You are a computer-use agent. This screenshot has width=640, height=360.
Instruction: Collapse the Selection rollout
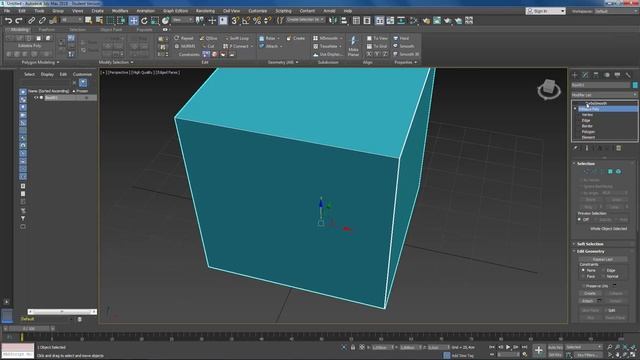[586, 164]
